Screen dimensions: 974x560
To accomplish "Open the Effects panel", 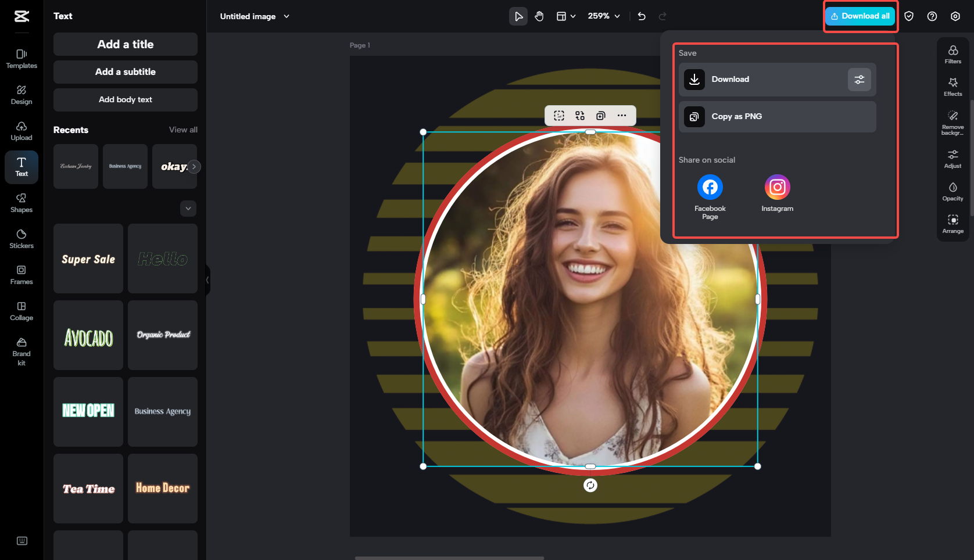I will tap(952, 86).
